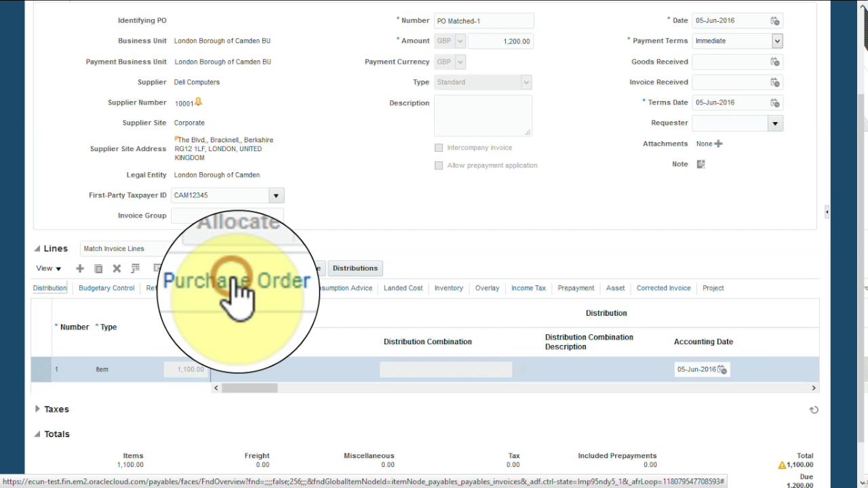Switch to the Overlay tab
Screen dimensions: 868x488
tap(487, 288)
